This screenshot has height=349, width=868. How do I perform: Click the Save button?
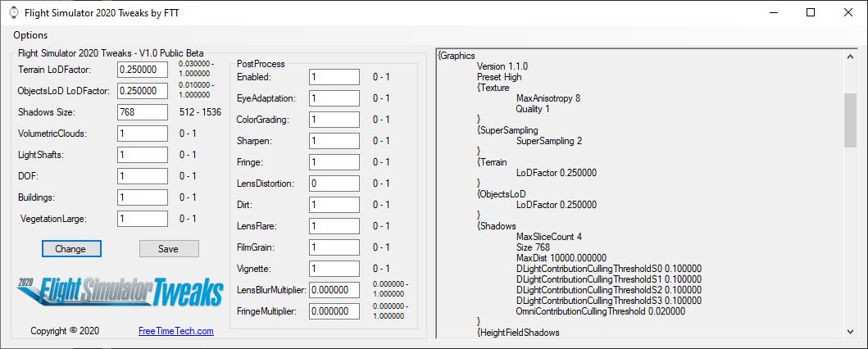pyautogui.click(x=169, y=249)
